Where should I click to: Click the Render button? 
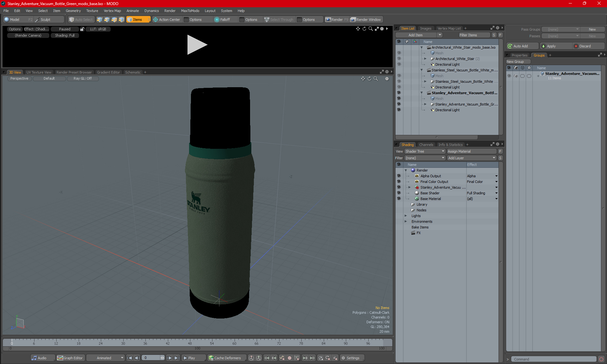pos(337,20)
